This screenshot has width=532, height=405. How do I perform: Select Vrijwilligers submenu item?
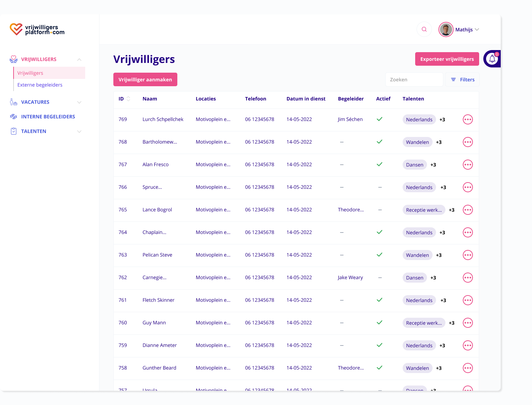[x=30, y=73]
